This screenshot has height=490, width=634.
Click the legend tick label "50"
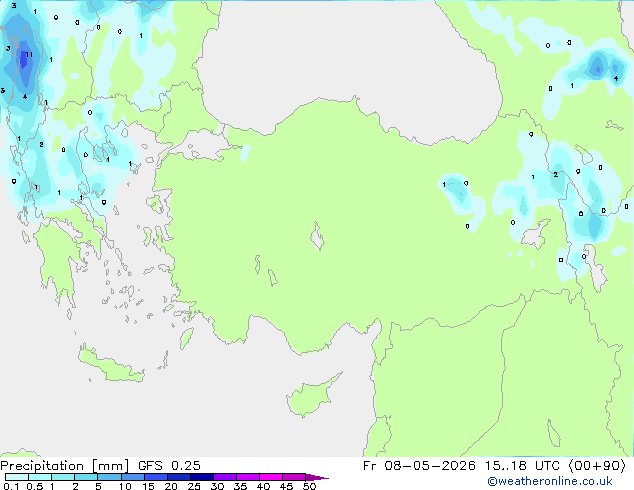(309, 486)
